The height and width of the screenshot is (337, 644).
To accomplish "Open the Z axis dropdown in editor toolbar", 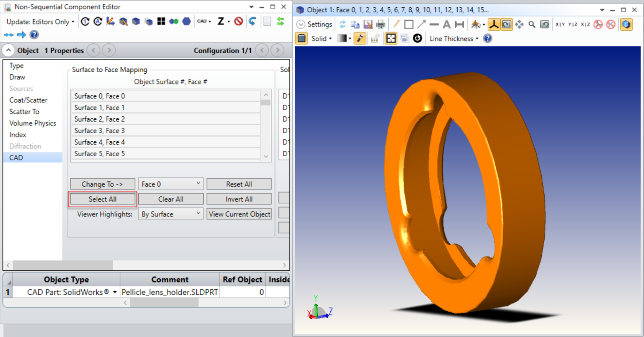I will [x=223, y=21].
